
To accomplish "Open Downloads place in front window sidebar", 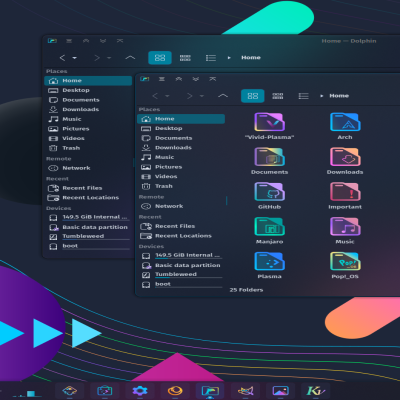I will coord(181,148).
